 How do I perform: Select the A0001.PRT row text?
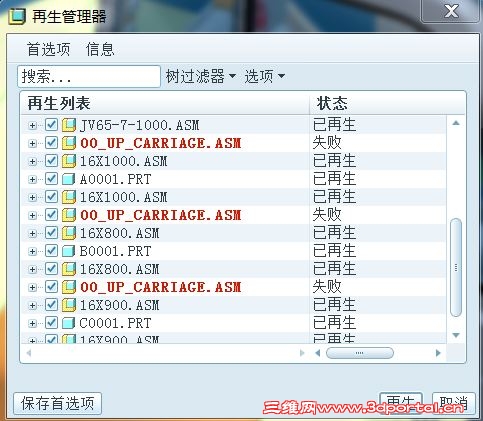click(x=115, y=179)
